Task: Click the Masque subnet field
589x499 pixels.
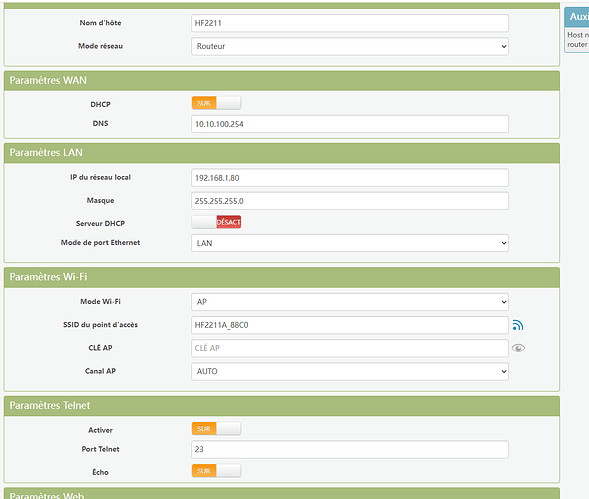Action: (x=350, y=201)
